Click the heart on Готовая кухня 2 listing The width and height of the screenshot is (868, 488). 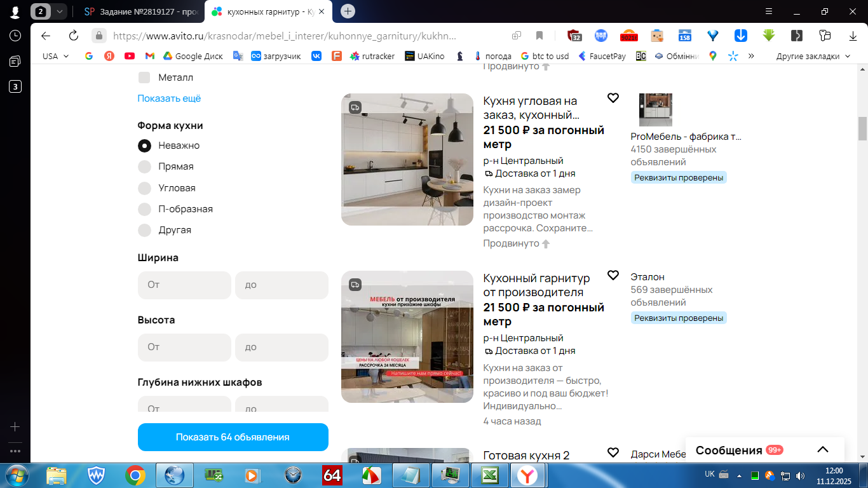[613, 452]
